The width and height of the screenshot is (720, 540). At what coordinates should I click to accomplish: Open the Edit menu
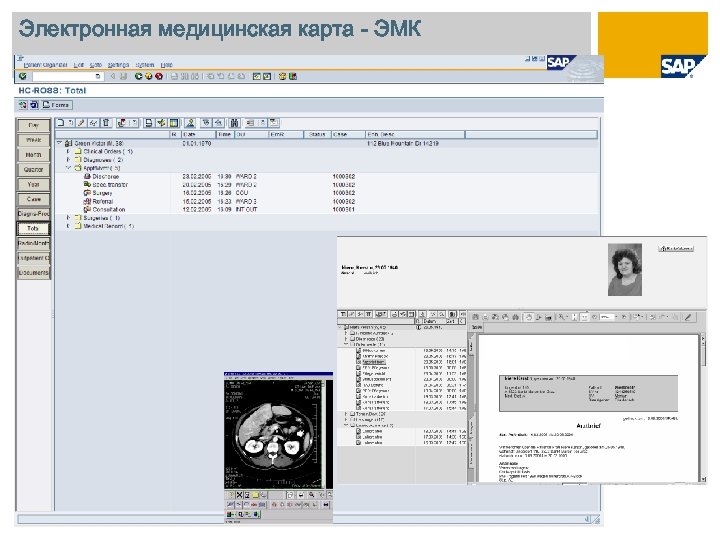pyautogui.click(x=79, y=65)
